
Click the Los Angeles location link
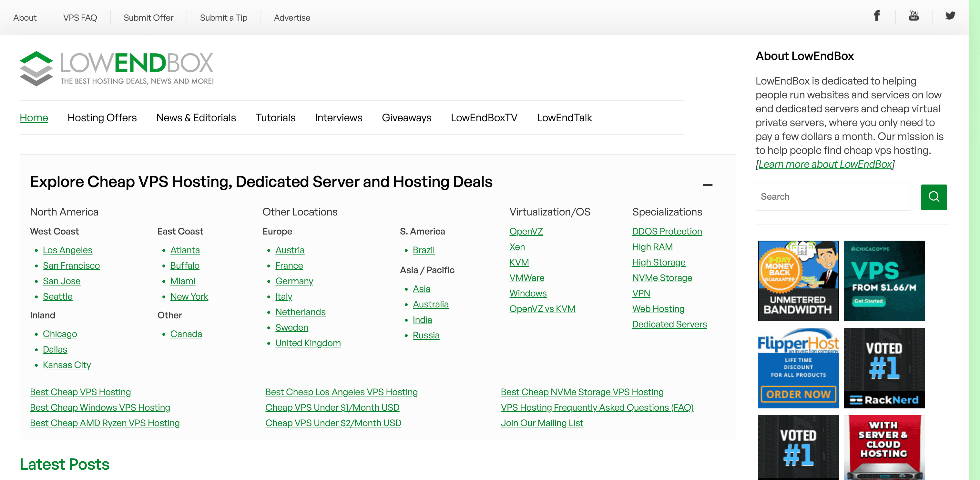click(x=67, y=250)
